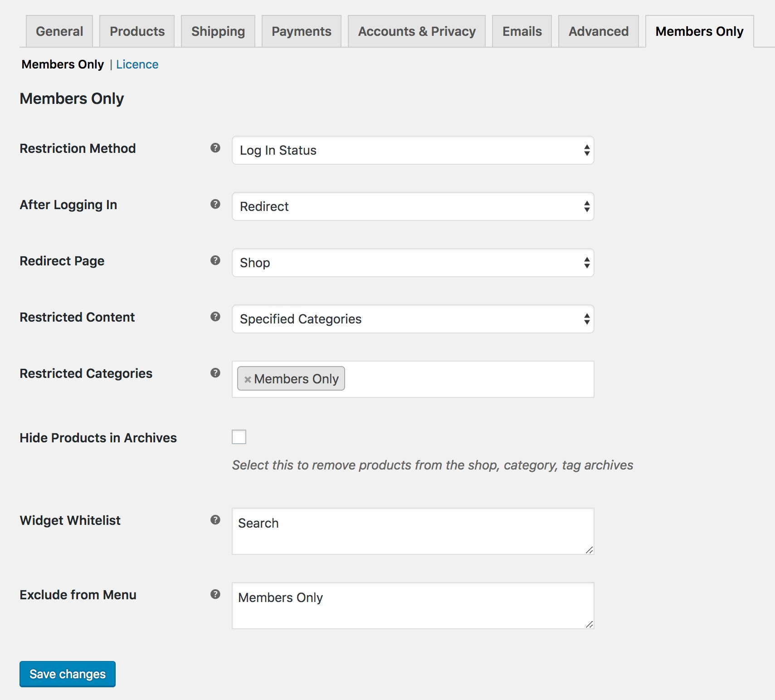Click help icon beside Restricted Categories
775x700 pixels.
[215, 373]
